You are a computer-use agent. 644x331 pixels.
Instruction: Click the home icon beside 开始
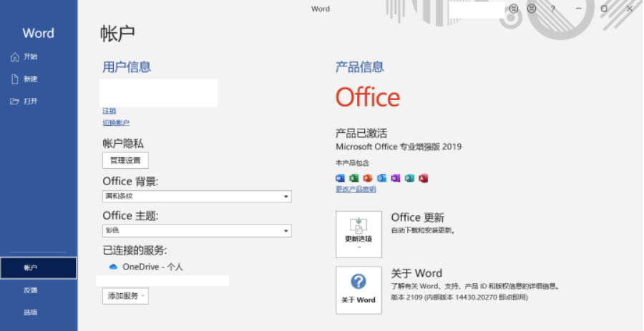[x=15, y=56]
